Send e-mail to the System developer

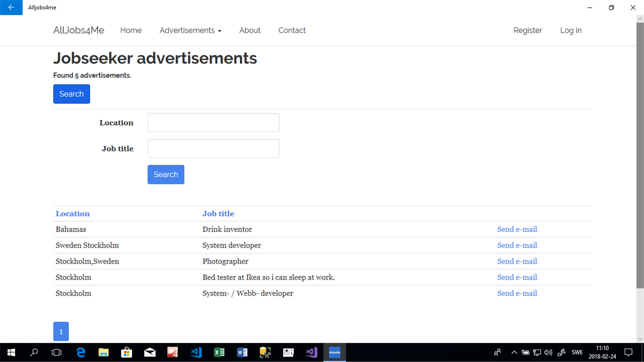[x=517, y=245]
